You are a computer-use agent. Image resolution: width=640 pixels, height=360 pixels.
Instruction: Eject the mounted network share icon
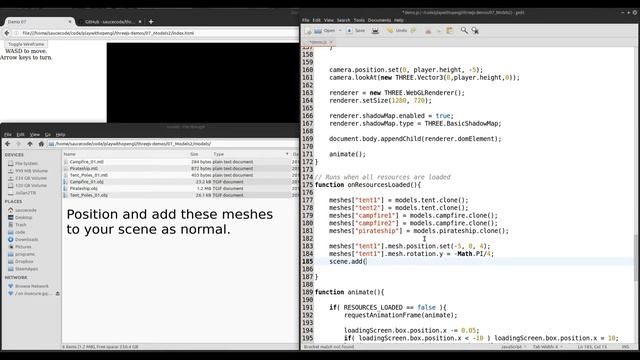[58, 293]
